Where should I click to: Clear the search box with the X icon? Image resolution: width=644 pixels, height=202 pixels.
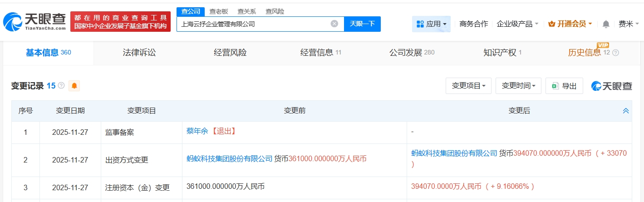tap(334, 24)
